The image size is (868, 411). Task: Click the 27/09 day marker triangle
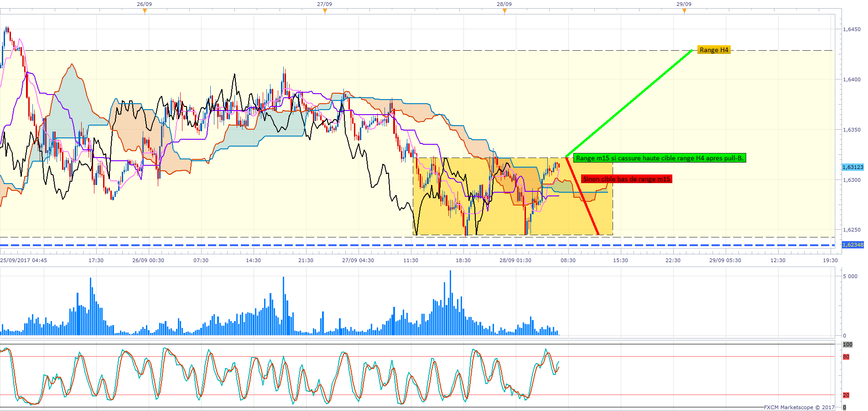pyautogui.click(x=325, y=11)
